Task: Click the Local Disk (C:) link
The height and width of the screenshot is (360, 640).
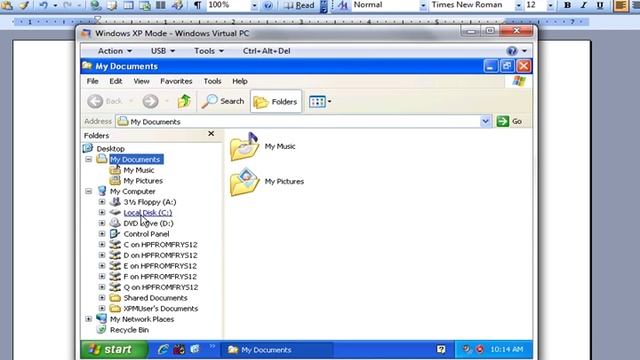Action: coord(148,212)
